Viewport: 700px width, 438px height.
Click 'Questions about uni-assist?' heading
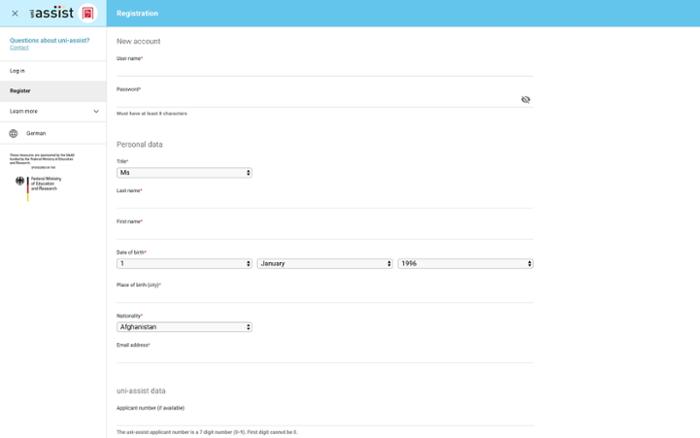[x=50, y=40]
